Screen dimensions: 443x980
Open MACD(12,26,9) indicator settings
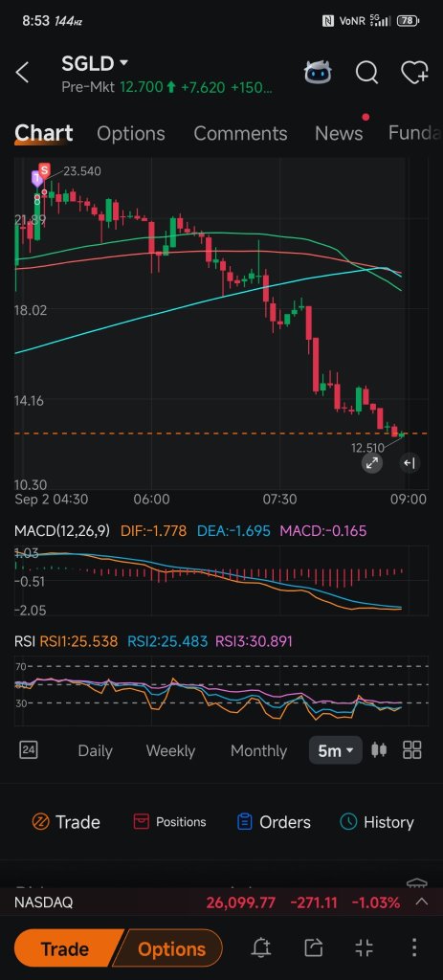(62, 531)
